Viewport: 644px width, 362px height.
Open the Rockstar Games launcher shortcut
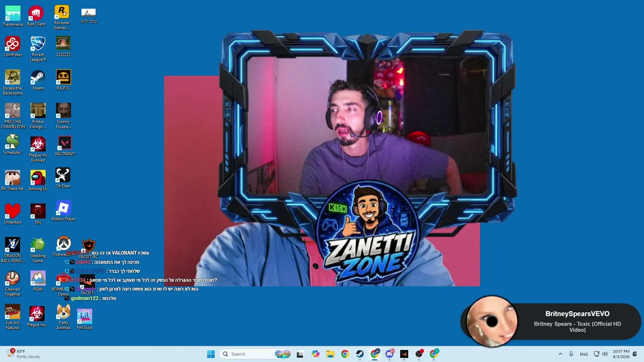point(62,18)
